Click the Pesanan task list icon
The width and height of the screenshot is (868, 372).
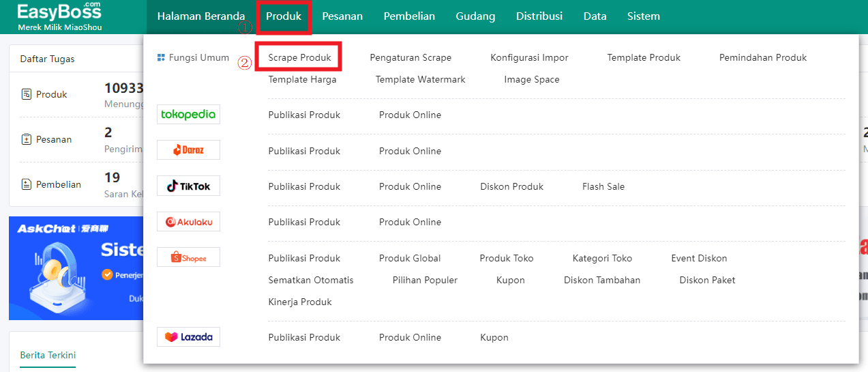(27, 139)
